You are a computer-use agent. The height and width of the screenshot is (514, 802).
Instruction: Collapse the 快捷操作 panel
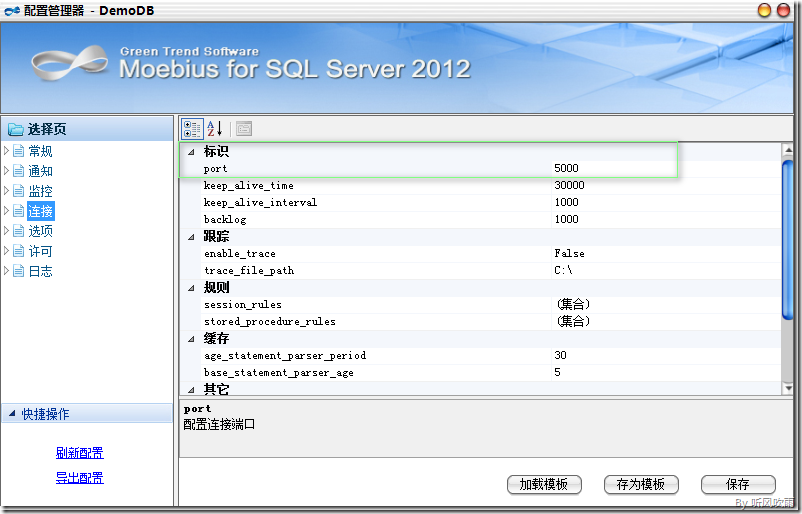point(12,413)
